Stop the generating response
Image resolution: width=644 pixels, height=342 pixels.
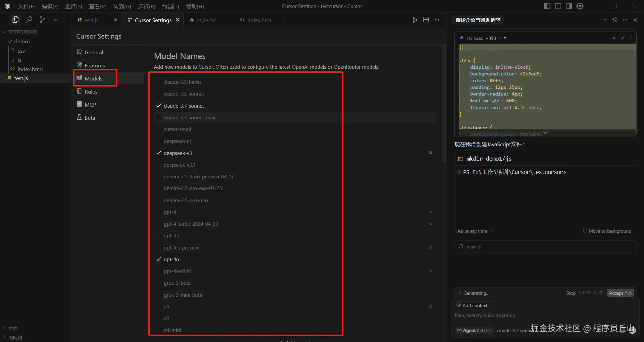pos(585,293)
